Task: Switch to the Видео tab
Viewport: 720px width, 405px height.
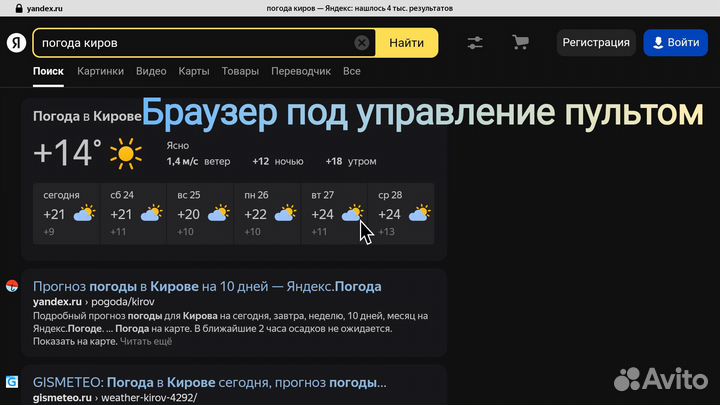Action: point(151,72)
